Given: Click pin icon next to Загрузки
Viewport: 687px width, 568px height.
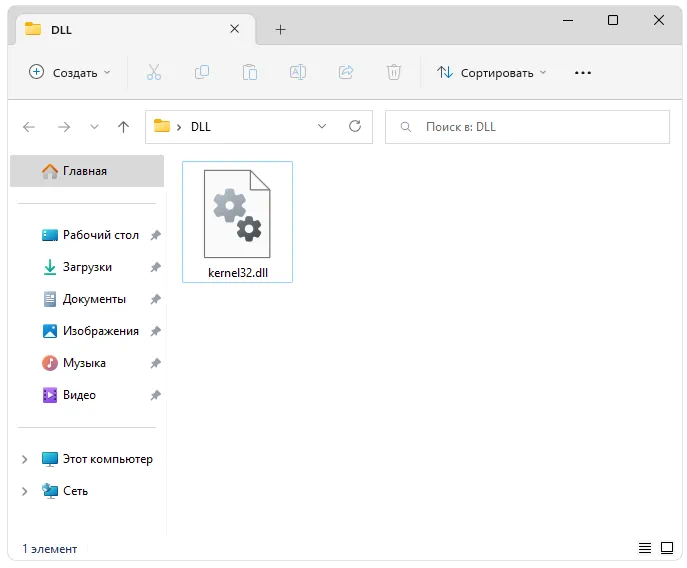Looking at the screenshot, I should coord(156,267).
